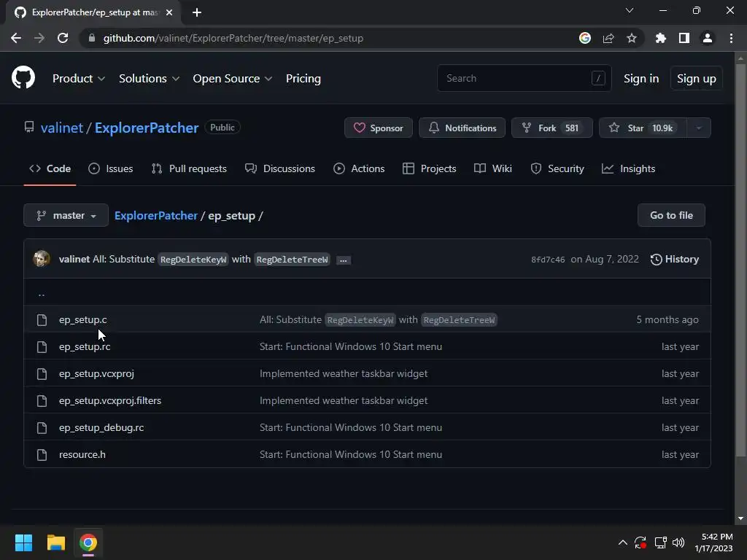Bookmark this page with the star icon
The height and width of the screenshot is (560, 747).
click(x=632, y=38)
